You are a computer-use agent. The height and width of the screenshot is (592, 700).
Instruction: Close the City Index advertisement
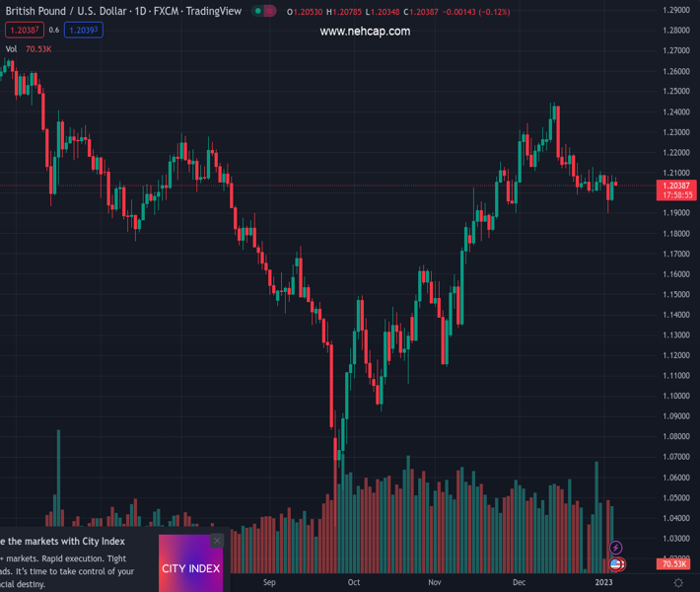click(217, 541)
